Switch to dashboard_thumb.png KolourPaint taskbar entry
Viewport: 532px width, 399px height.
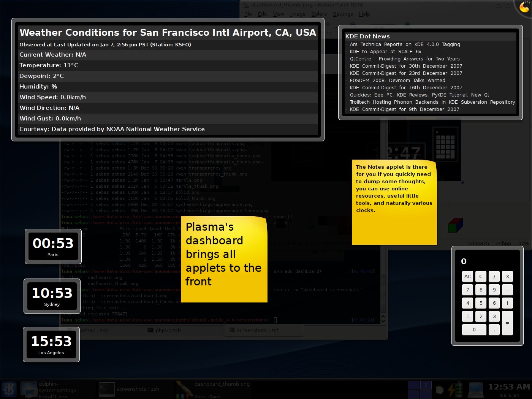coord(213,389)
